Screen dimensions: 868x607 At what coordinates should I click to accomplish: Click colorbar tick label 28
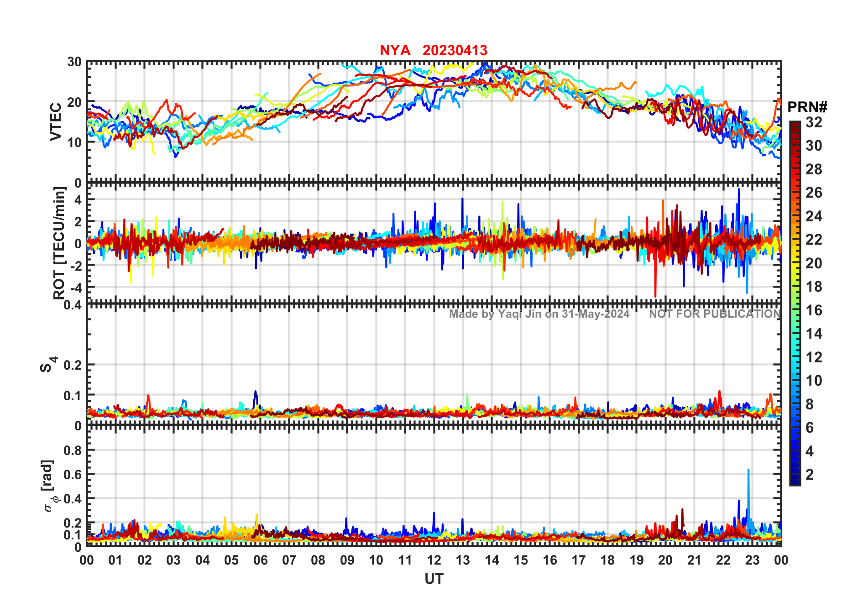coord(814,169)
